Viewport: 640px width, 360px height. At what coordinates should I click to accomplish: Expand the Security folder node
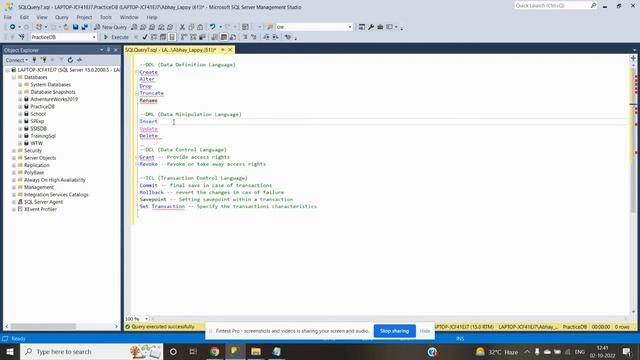pos(14,151)
